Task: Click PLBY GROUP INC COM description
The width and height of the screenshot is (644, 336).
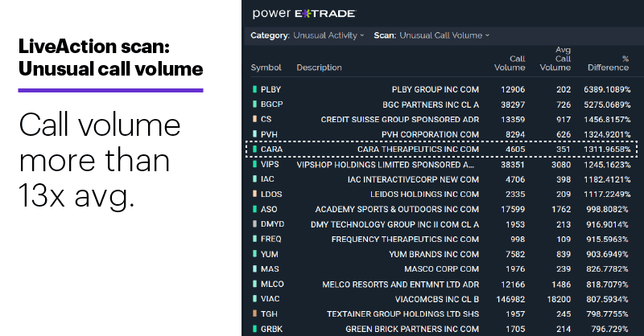Action: (436, 89)
